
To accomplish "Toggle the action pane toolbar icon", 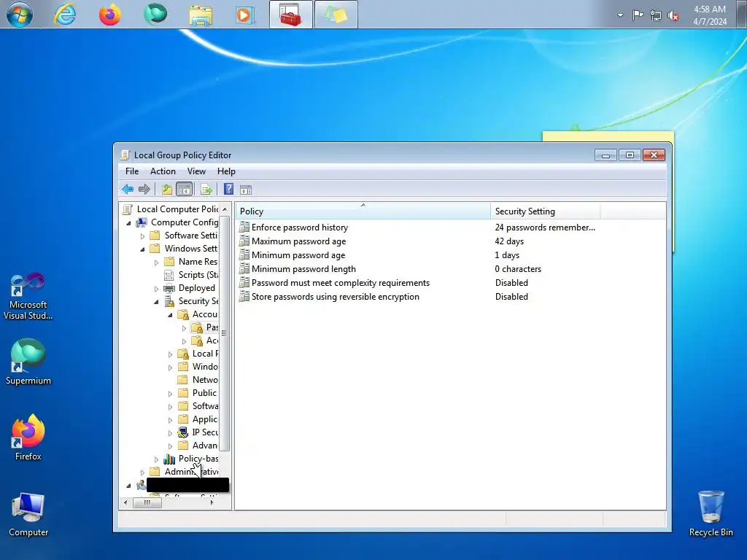I will coord(246,190).
